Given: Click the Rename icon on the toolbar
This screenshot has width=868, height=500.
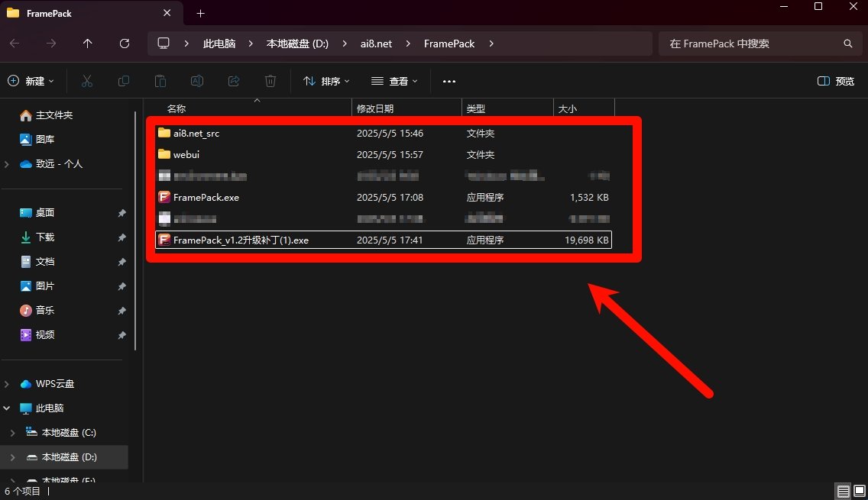Looking at the screenshot, I should [197, 81].
